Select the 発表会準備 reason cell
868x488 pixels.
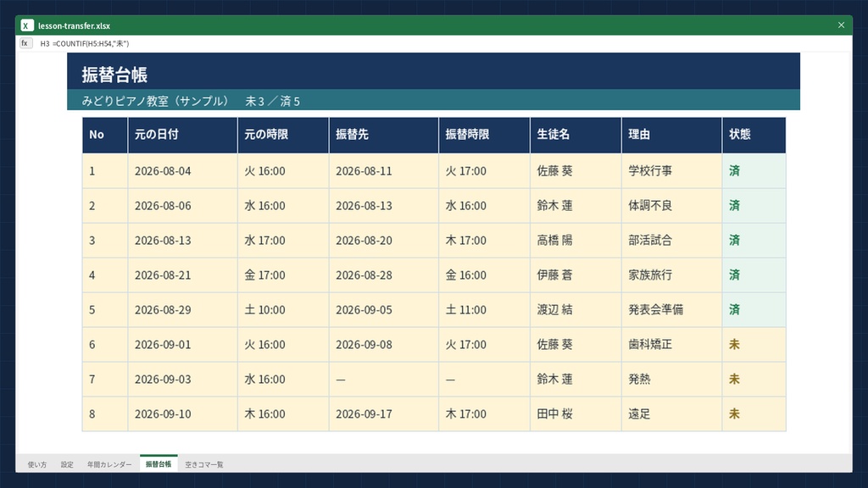[672, 310]
